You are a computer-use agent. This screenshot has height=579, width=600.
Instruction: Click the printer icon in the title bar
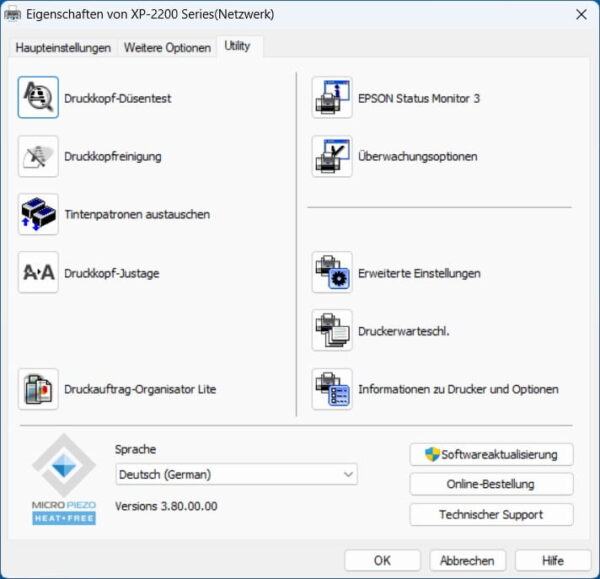click(13, 15)
